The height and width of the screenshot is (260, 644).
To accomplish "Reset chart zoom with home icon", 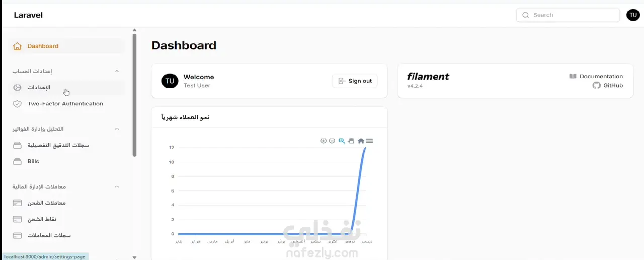I will 361,141.
